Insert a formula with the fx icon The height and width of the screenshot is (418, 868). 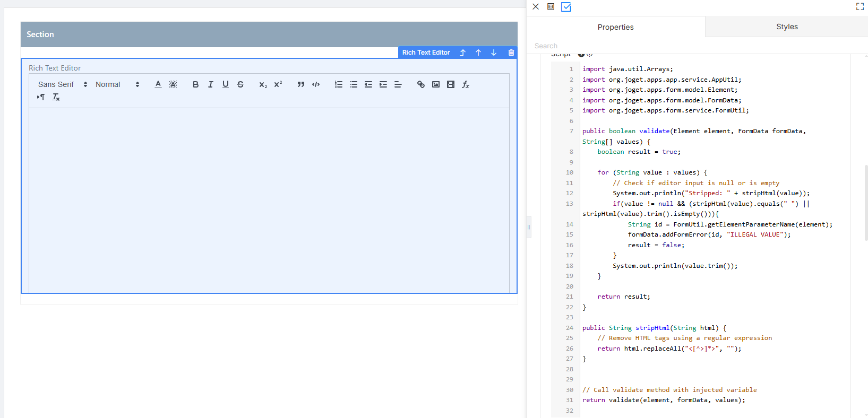(x=465, y=84)
